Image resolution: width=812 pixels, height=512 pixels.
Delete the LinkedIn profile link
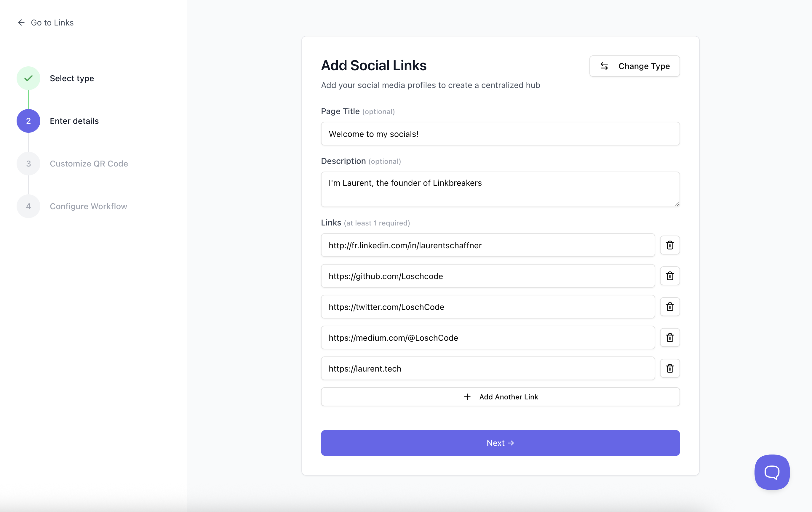pos(670,245)
